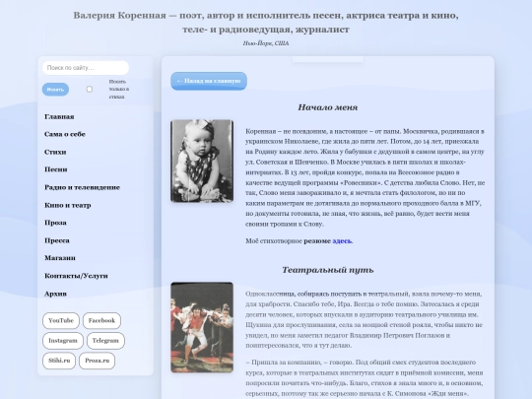The image size is (532, 399).
Task: Go to the Песни section
Action: (x=55, y=169)
